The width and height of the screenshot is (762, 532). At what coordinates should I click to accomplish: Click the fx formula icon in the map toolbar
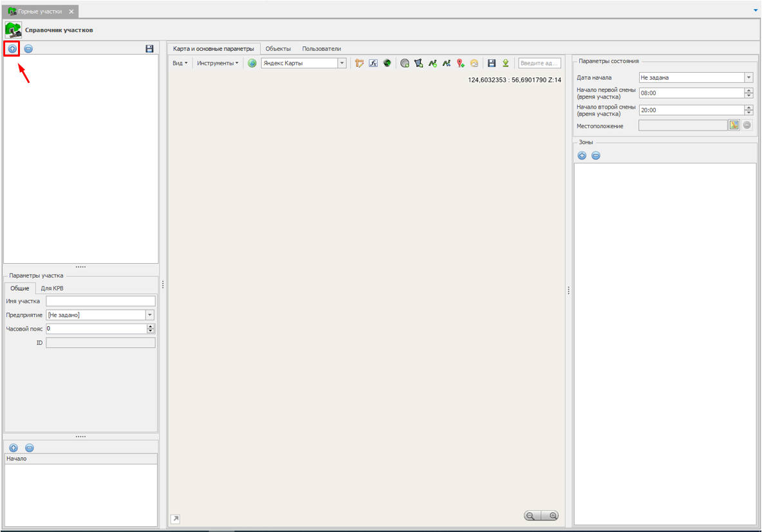[373, 63]
